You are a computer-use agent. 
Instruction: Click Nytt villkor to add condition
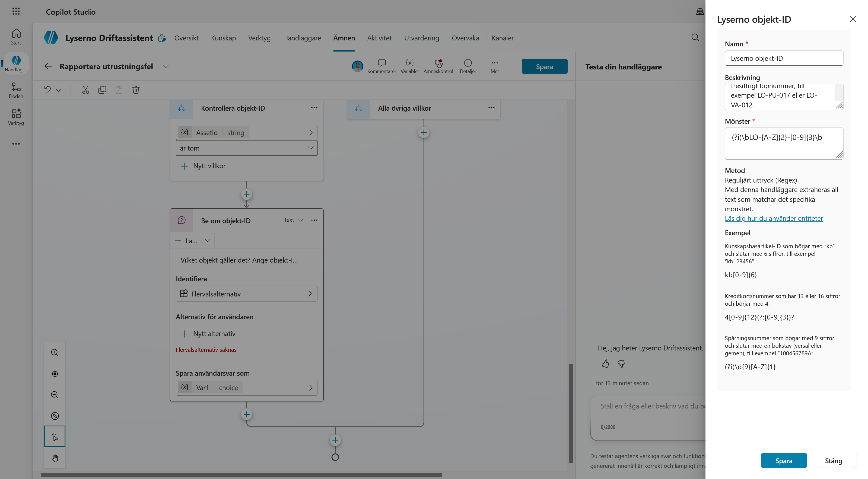tap(204, 166)
